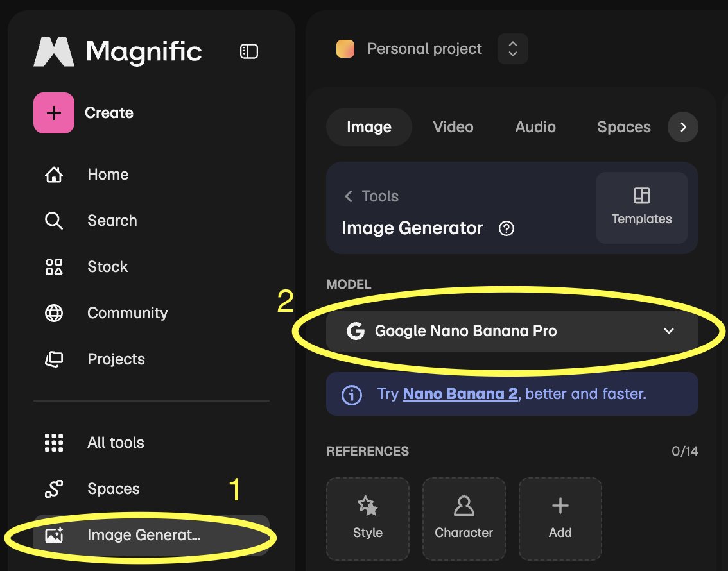Click the info circle icon
This screenshot has width=728, height=571.
click(x=351, y=395)
